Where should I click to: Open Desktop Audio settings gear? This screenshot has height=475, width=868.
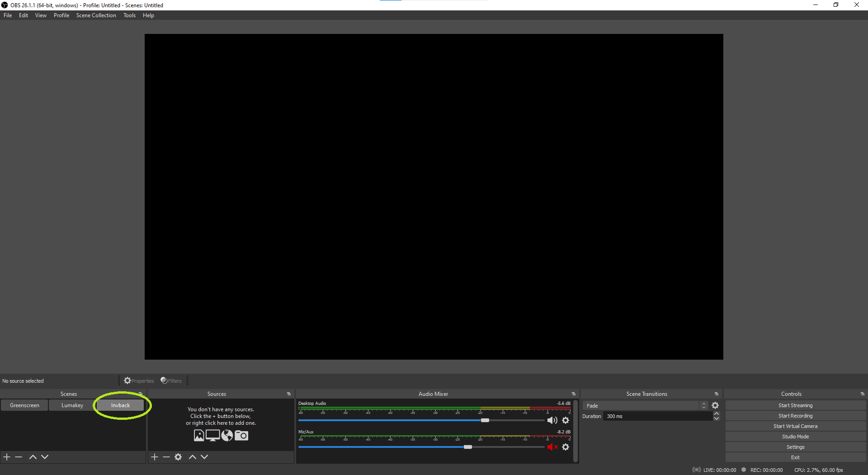(566, 420)
